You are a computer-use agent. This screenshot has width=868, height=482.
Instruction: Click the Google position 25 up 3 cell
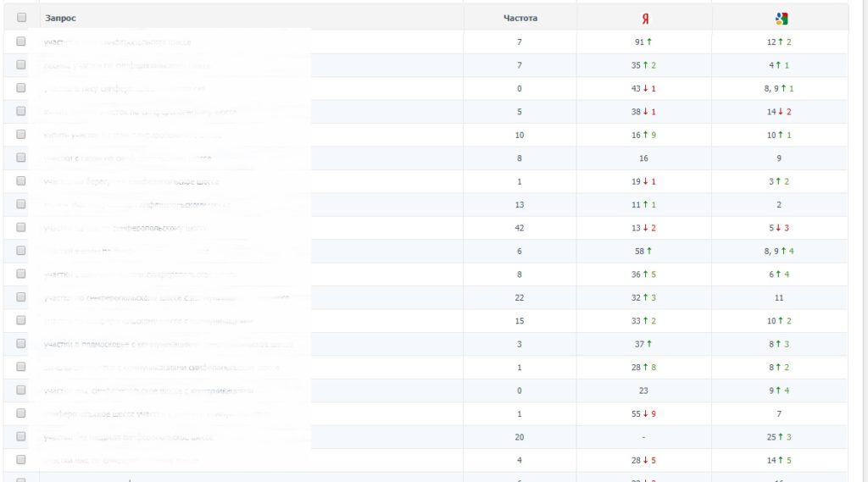pyautogui.click(x=779, y=437)
